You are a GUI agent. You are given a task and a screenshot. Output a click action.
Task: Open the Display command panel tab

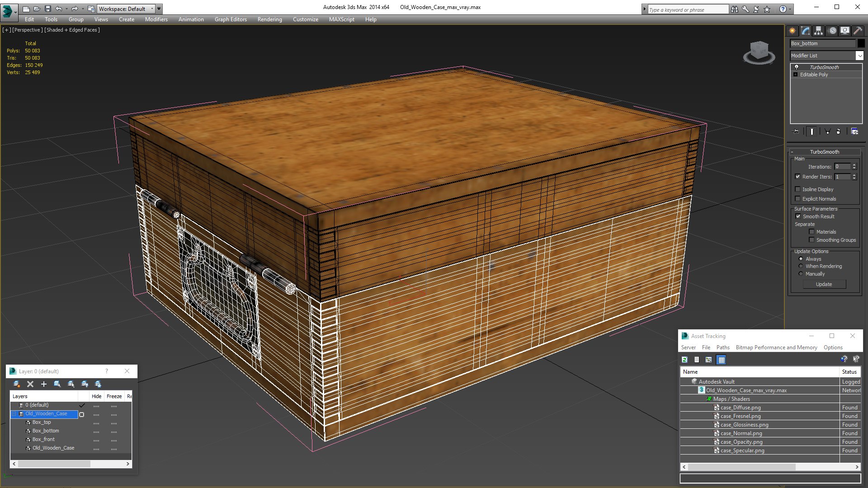844,31
